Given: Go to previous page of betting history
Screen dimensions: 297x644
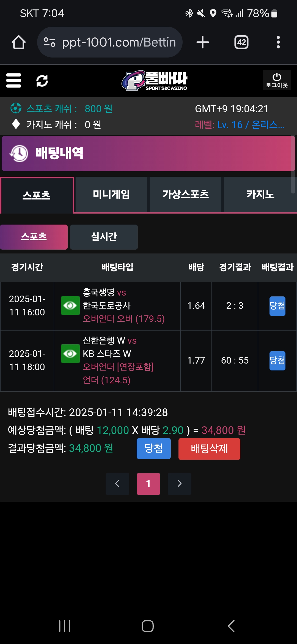Looking at the screenshot, I should coord(117,484).
